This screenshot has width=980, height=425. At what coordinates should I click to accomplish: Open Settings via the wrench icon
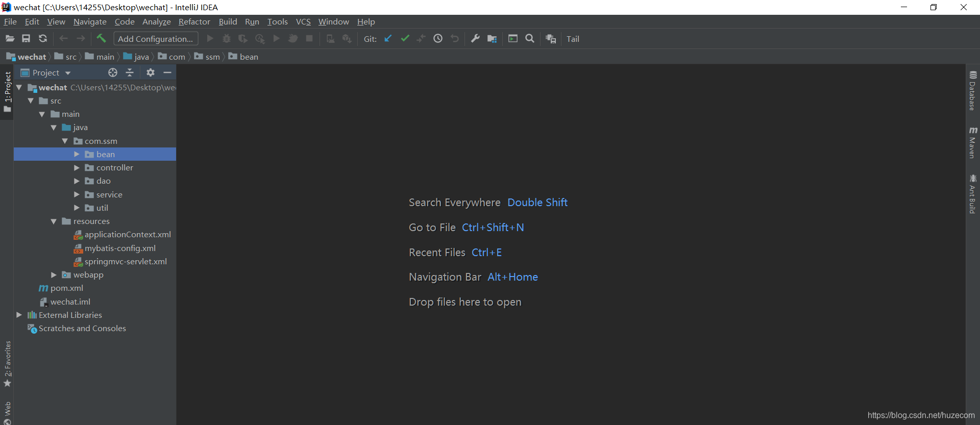[x=475, y=39]
